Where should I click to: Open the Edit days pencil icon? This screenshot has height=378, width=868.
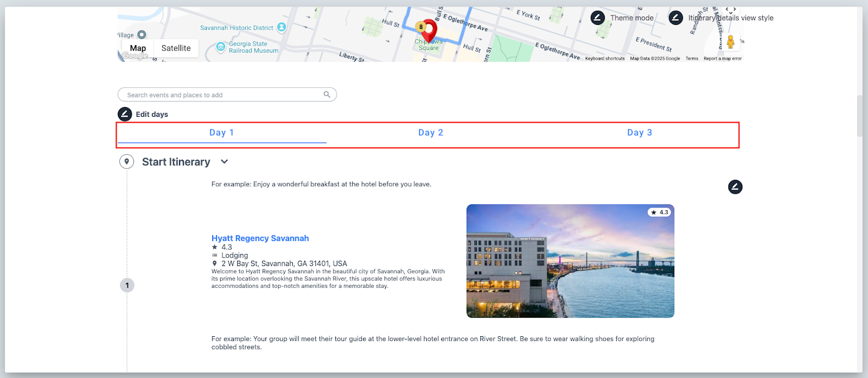[125, 114]
